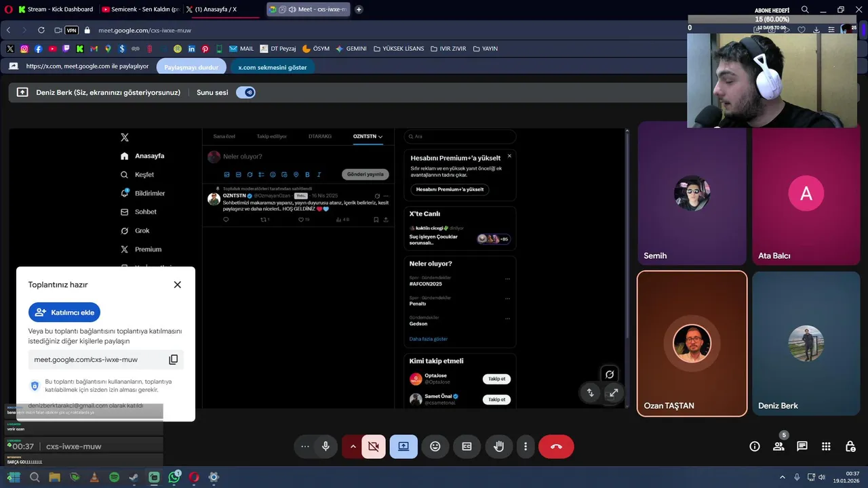Open the LinkedIn bookmark
Screen dimensions: 868x488
pyautogui.click(x=191, y=49)
